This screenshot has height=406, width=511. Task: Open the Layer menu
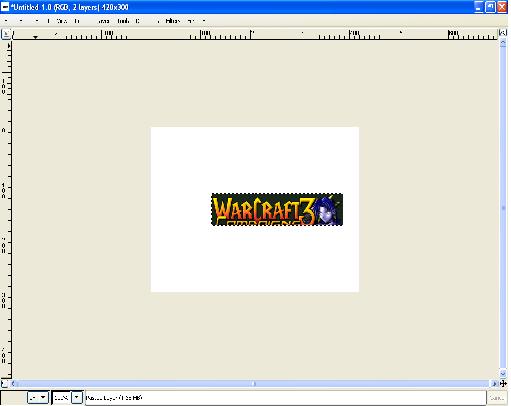[103, 21]
